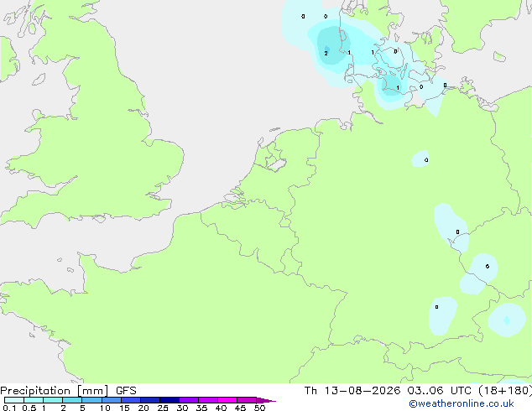The height and width of the screenshot is (411, 532).
Task: Pick the 10–15 mm legend swatch
Action: pos(111,400)
